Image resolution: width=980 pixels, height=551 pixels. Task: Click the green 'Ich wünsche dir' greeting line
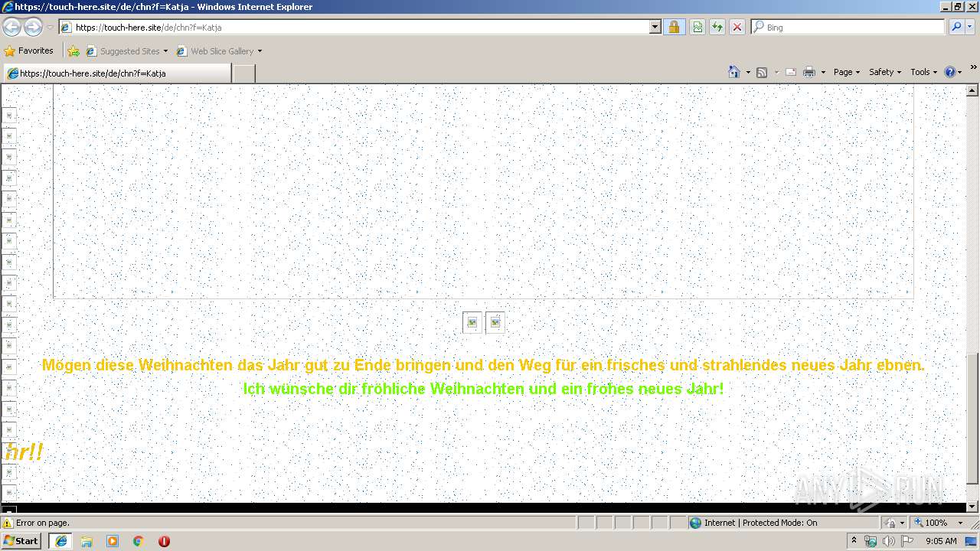coord(483,389)
